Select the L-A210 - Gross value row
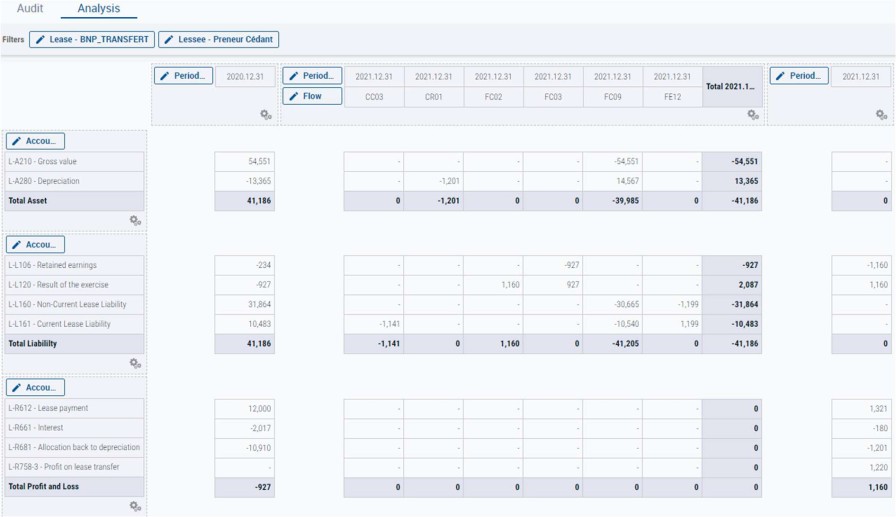896x517 pixels. coord(74,162)
